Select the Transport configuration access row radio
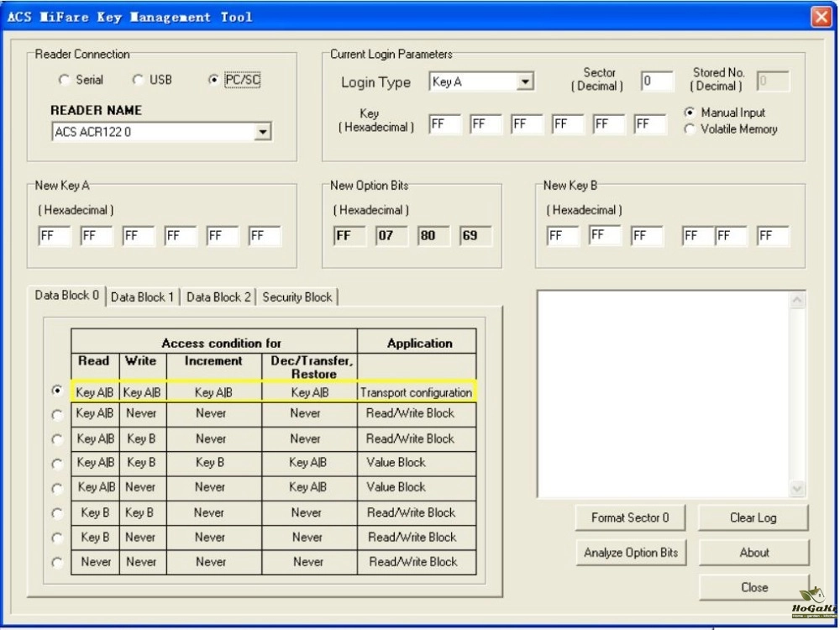 coord(57,391)
